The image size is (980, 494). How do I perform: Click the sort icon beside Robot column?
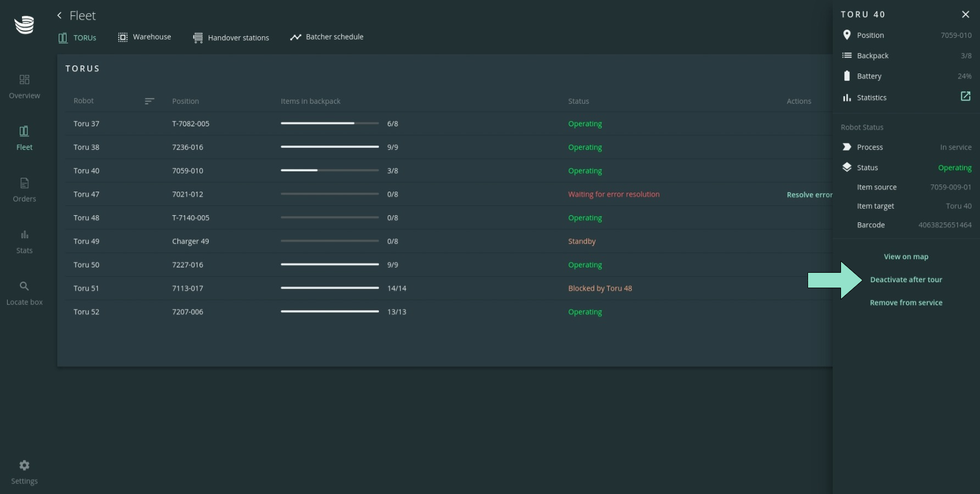click(x=149, y=101)
